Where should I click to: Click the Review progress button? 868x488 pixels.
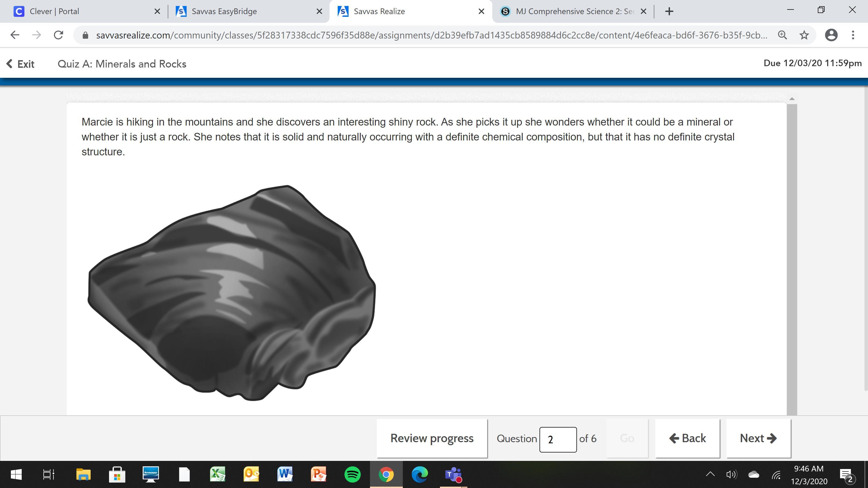click(x=432, y=438)
